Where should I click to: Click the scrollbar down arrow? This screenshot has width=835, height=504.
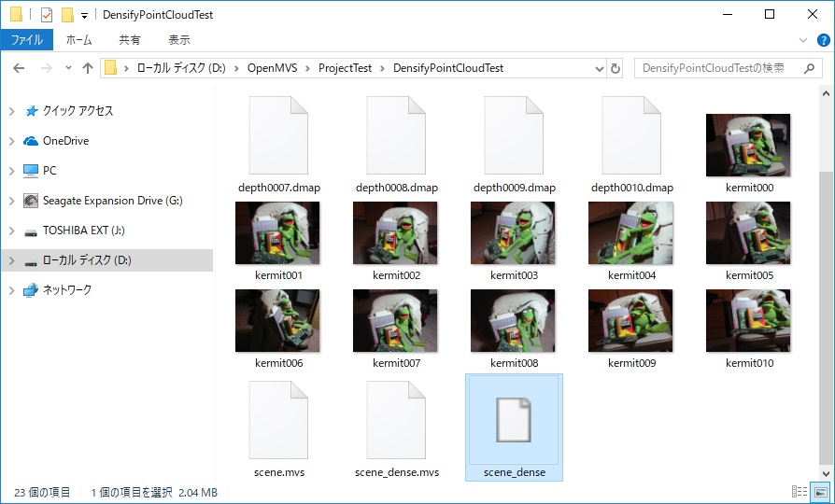point(826,472)
